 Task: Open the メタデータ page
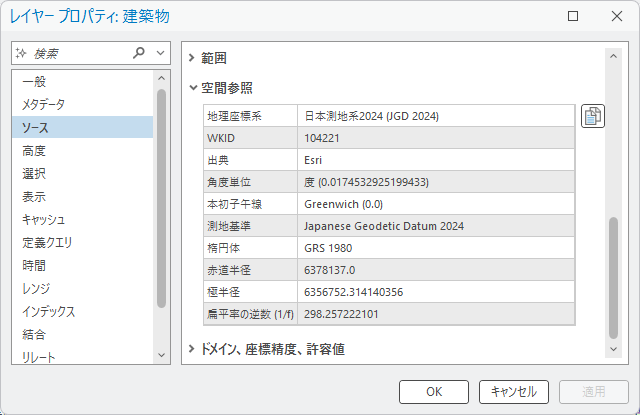[x=43, y=104]
